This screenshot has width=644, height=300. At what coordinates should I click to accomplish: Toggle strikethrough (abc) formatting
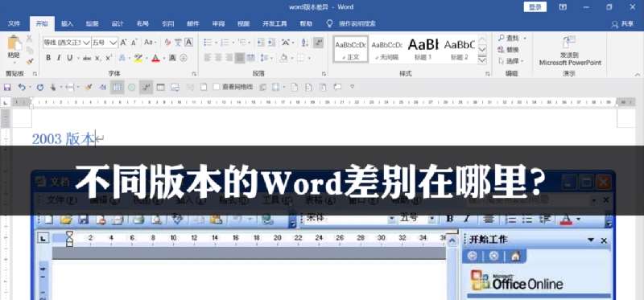point(87,58)
